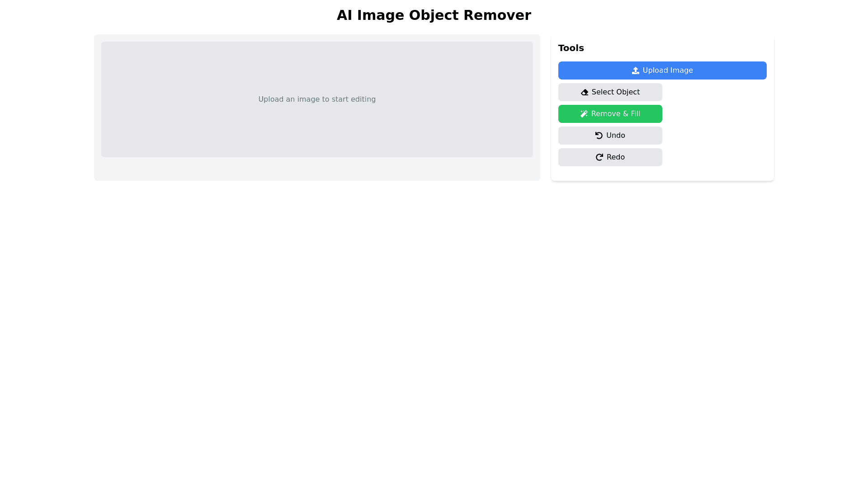This screenshot has width=868, height=488.
Task: Click the 'Select Object' label text
Action: click(615, 92)
